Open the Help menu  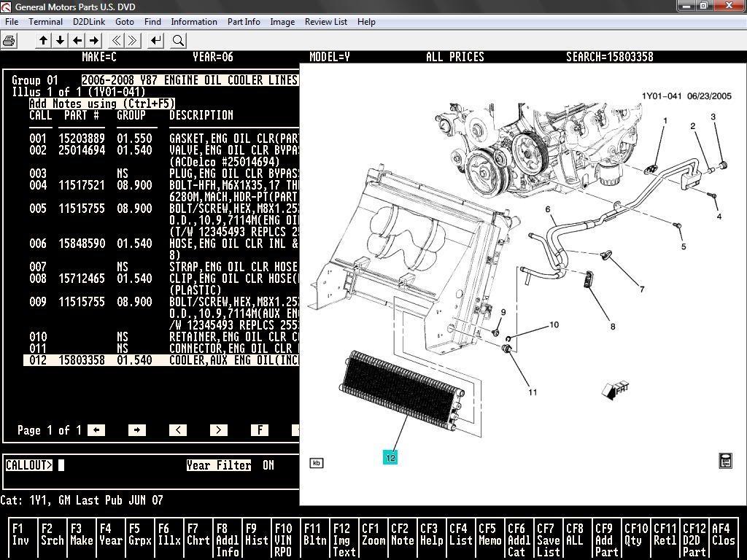366,22
